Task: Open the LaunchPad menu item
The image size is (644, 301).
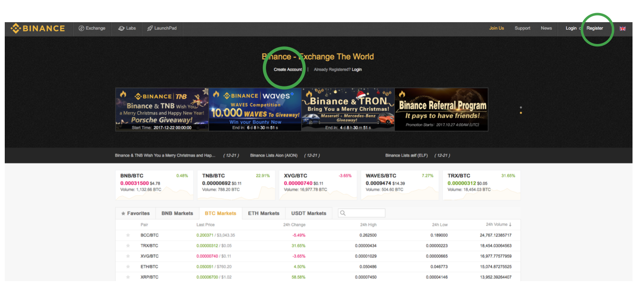Action: [162, 28]
